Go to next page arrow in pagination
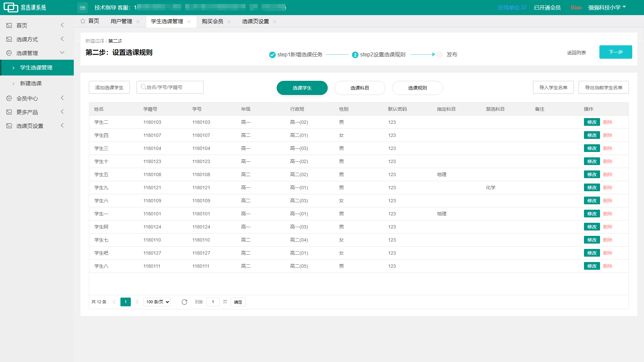 pyautogui.click(x=137, y=302)
